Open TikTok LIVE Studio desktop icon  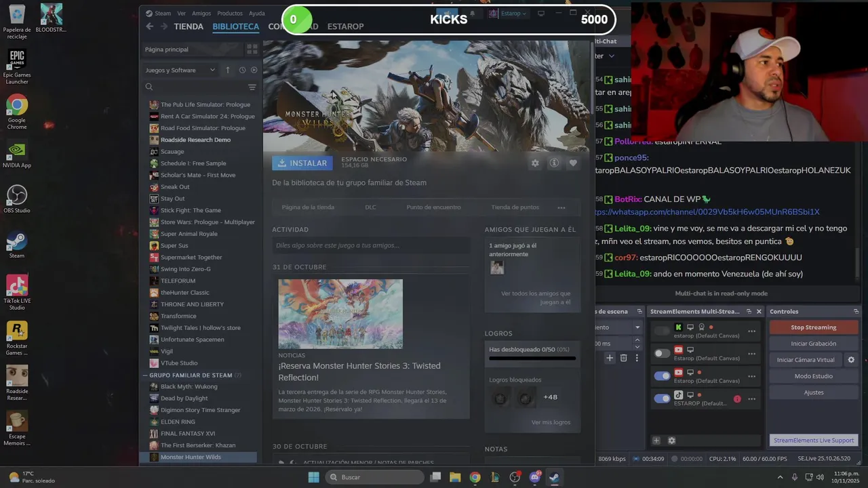[17, 293]
